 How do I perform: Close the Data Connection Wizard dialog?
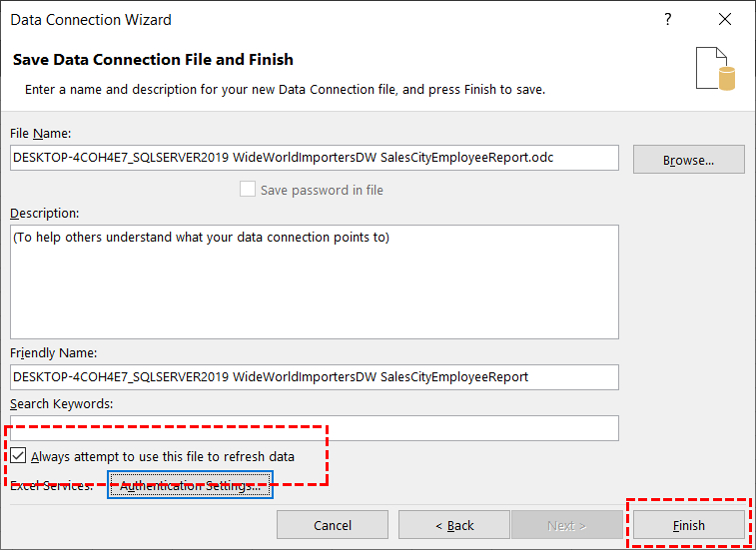[725, 20]
